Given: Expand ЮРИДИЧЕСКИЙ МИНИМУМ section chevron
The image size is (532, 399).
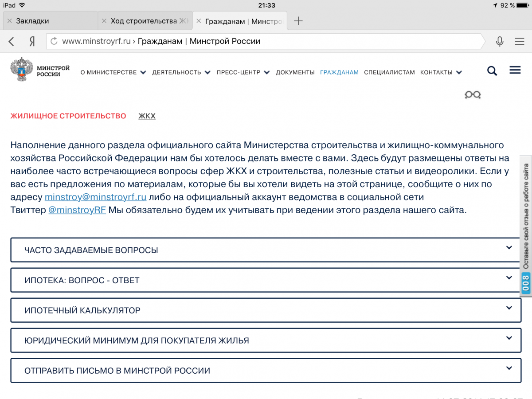Looking at the screenshot, I should click(509, 338).
